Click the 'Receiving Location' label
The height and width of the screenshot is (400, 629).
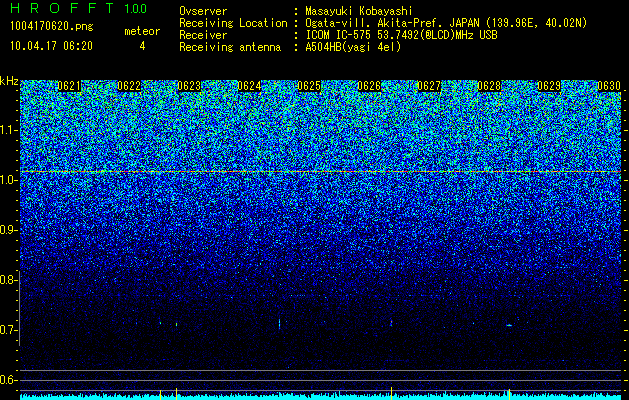[233, 23]
